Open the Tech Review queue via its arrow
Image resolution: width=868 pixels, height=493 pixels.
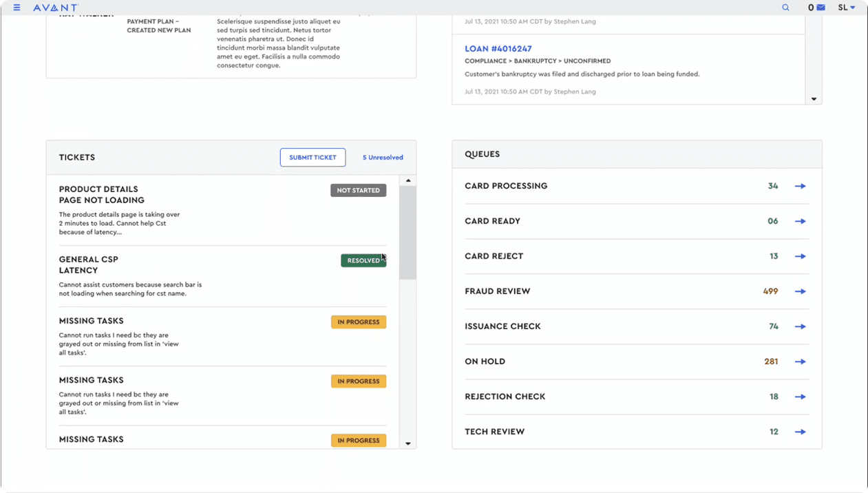[800, 432]
